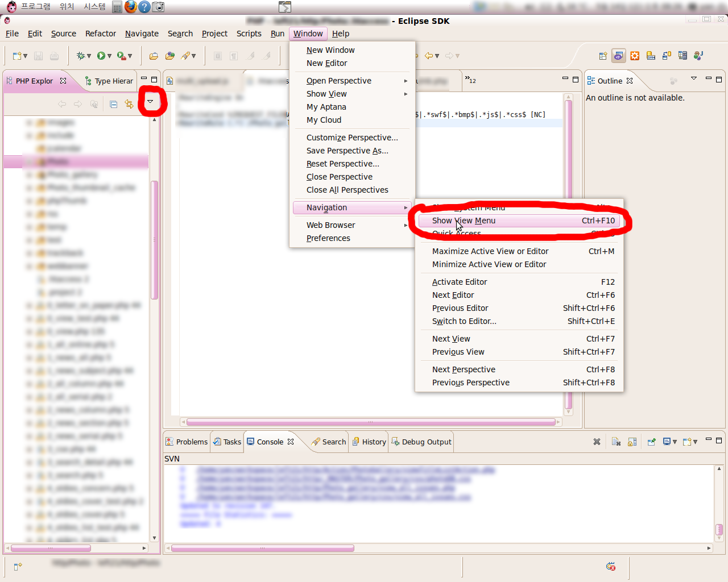This screenshot has width=728, height=582.
Task: Open the Web Browser submenu
Action: (352, 225)
